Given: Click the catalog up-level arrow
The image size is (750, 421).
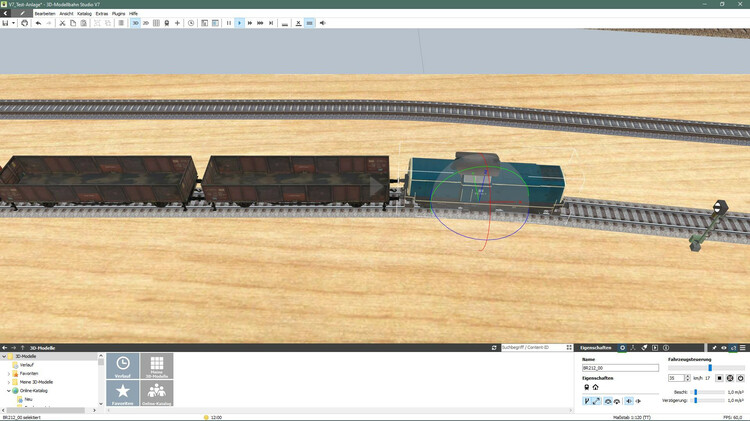Looking at the screenshot, I should coord(22,348).
